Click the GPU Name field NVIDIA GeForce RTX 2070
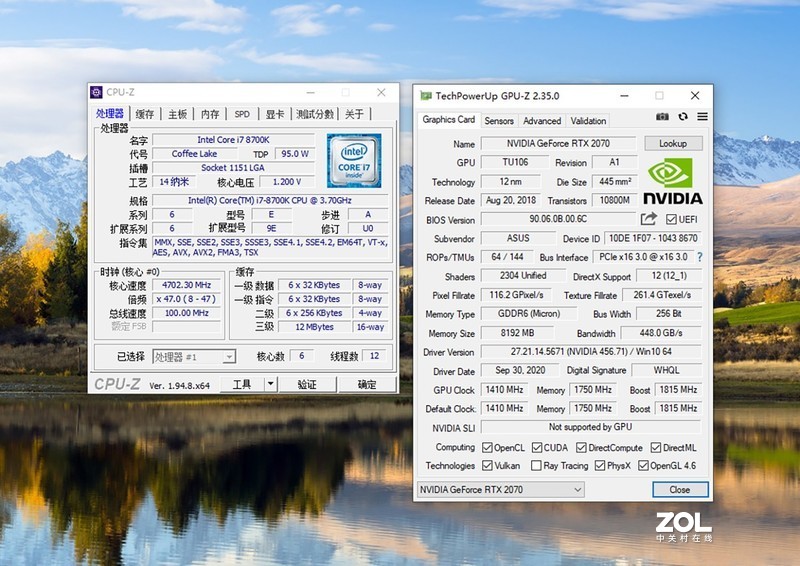Image resolution: width=800 pixels, height=566 pixels. click(558, 143)
